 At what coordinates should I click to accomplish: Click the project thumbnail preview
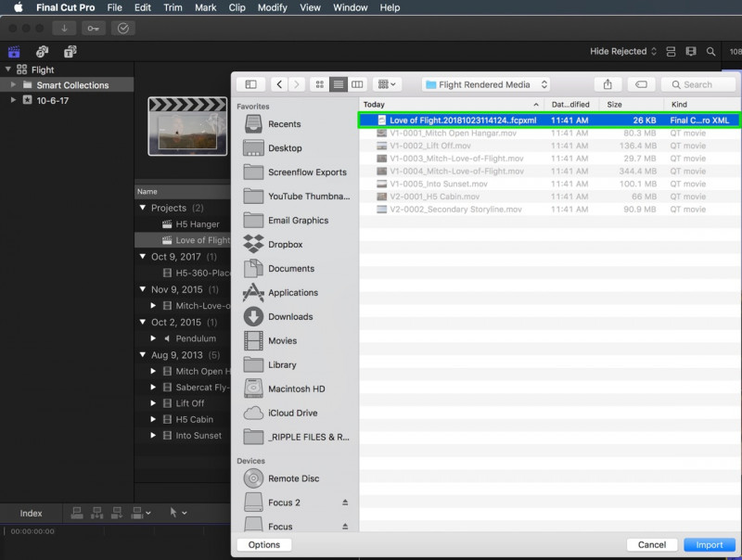(x=187, y=126)
